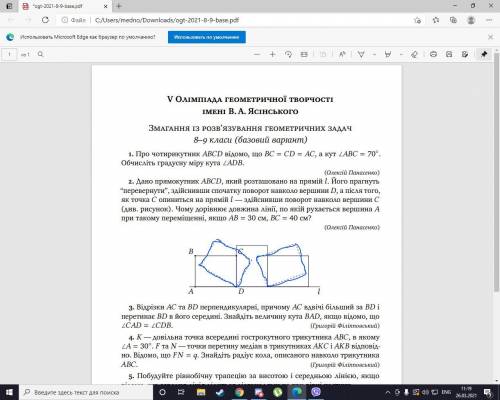
Task: Click the volume icon in system tray
Action: tap(425, 392)
